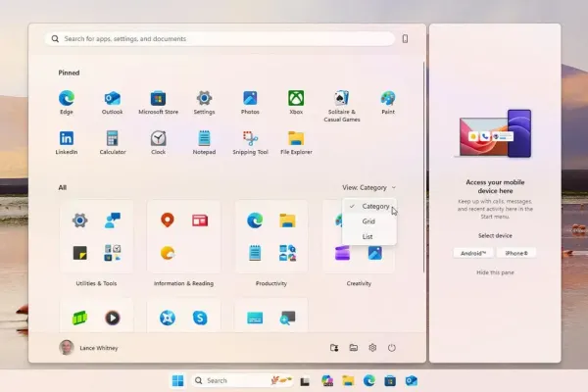Open the Clock app
The width and height of the screenshot is (588, 392).
158,142
